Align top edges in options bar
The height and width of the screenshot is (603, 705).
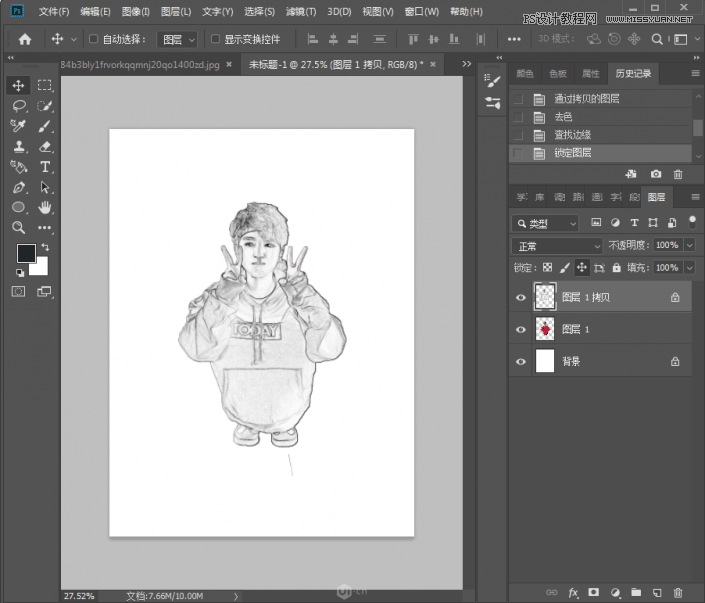413,40
